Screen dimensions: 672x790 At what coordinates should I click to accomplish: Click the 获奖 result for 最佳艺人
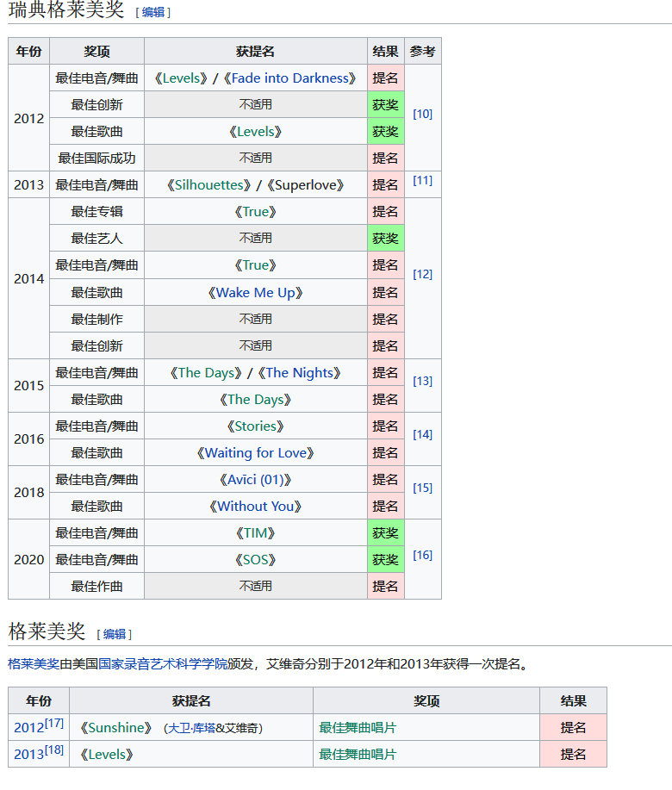tap(385, 239)
